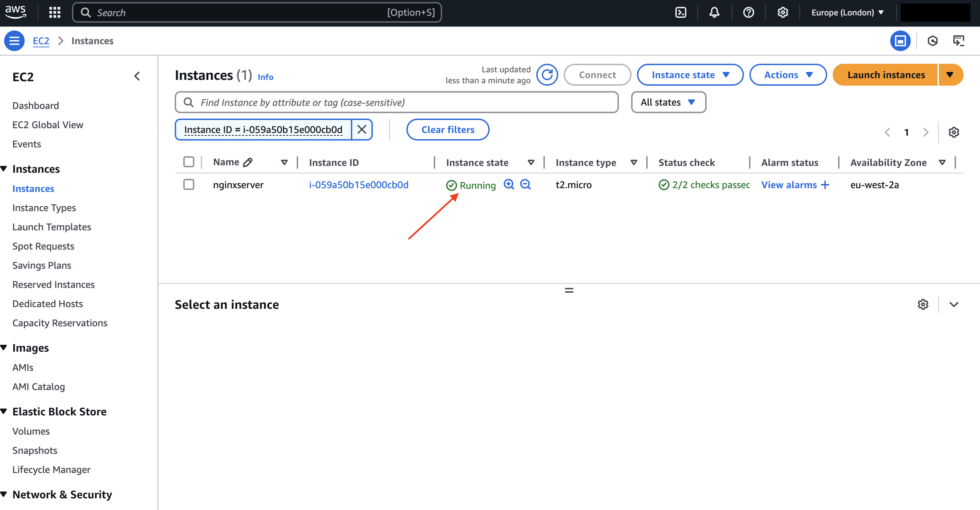Focus the top AWS search box
Image resolution: width=980 pixels, height=510 pixels.
[257, 13]
